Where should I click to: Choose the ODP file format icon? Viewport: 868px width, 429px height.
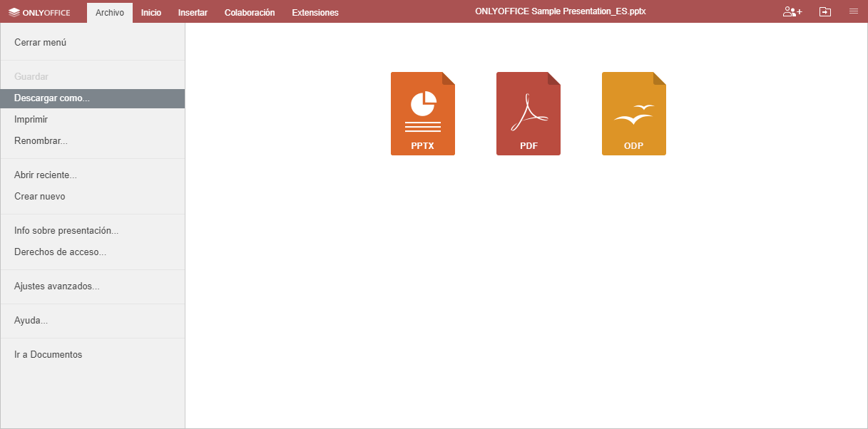(x=633, y=113)
